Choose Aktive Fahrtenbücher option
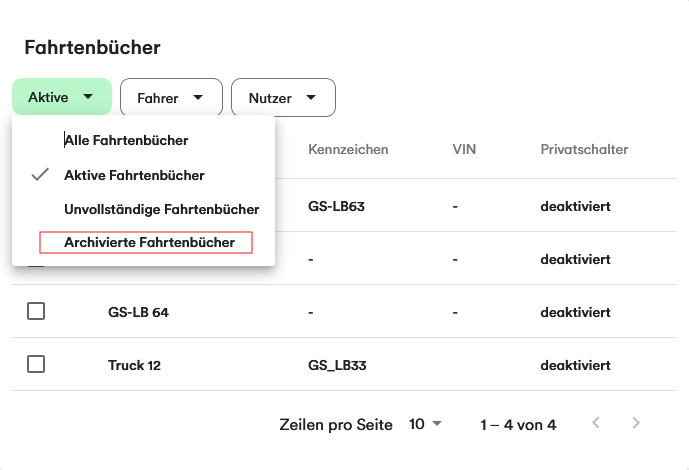 coord(134,175)
